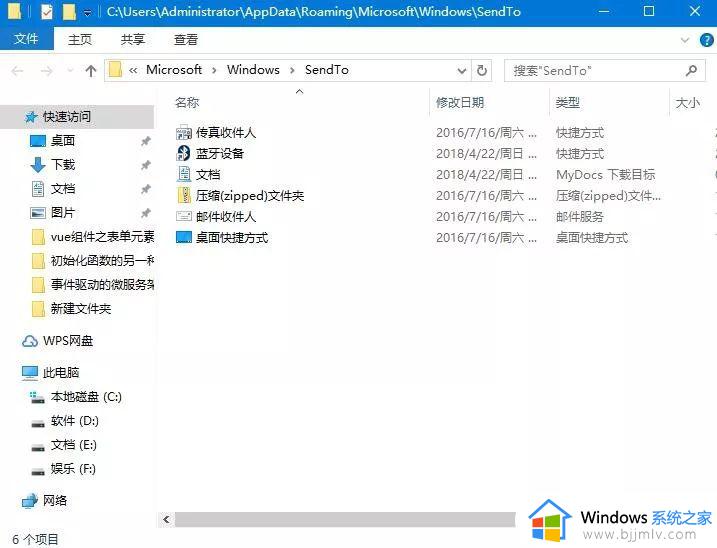Image resolution: width=717 pixels, height=548 pixels.
Task: Refresh the SendTo folder view
Action: [482, 71]
